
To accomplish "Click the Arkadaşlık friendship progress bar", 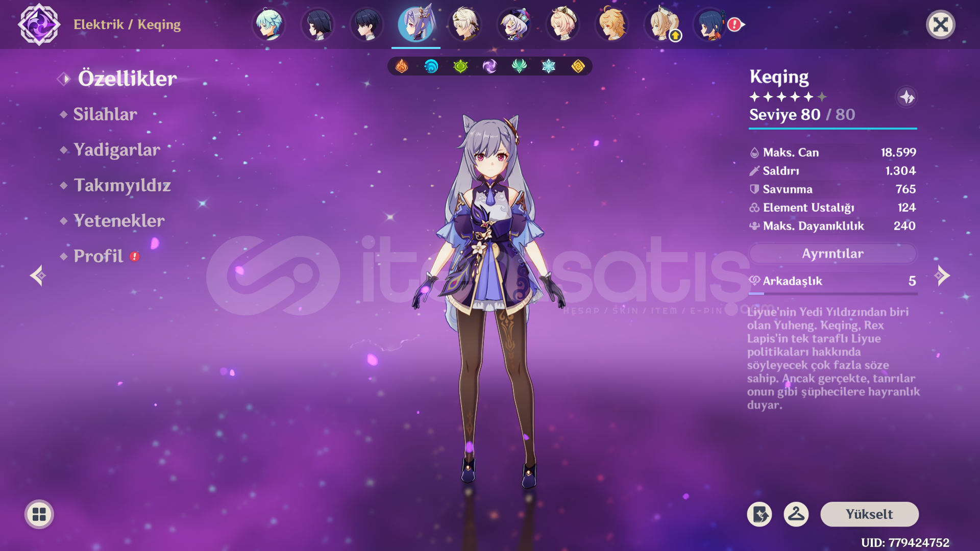I will [x=832, y=293].
